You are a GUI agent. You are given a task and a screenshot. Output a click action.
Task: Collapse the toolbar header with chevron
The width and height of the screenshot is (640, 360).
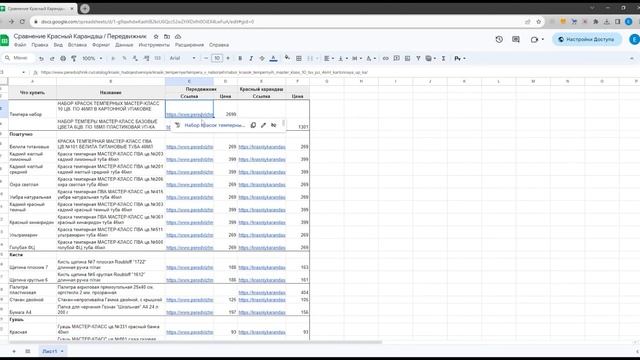[632, 58]
